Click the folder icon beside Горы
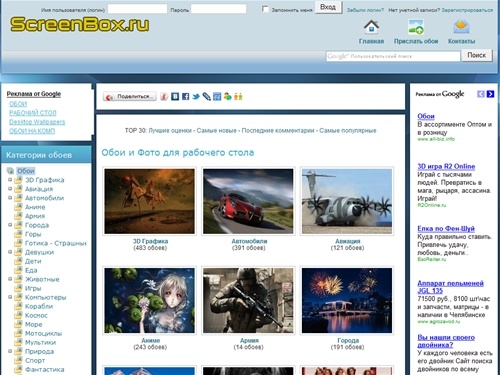500x375 pixels. (x=18, y=234)
